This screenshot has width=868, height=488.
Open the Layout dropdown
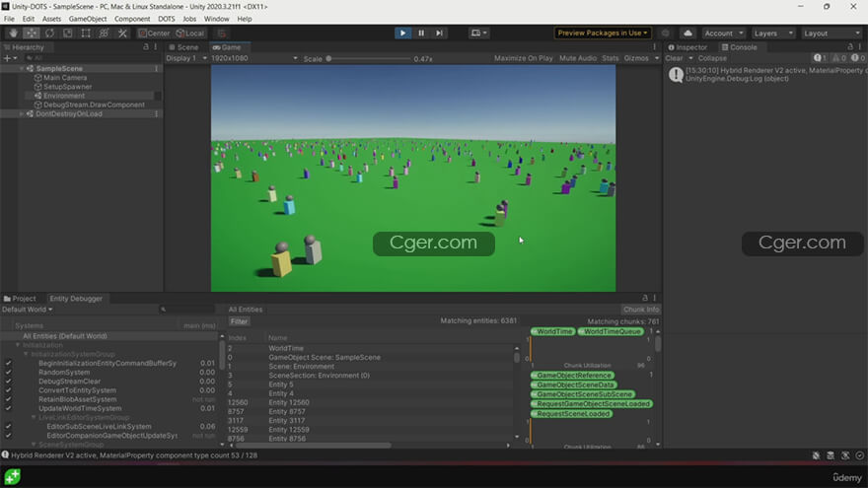(x=832, y=34)
